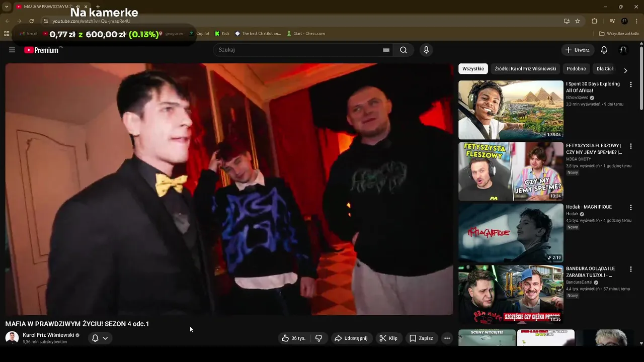Screen dimensions: 644x362
Task: Open a new browser tab
Action: [x=98, y=7]
